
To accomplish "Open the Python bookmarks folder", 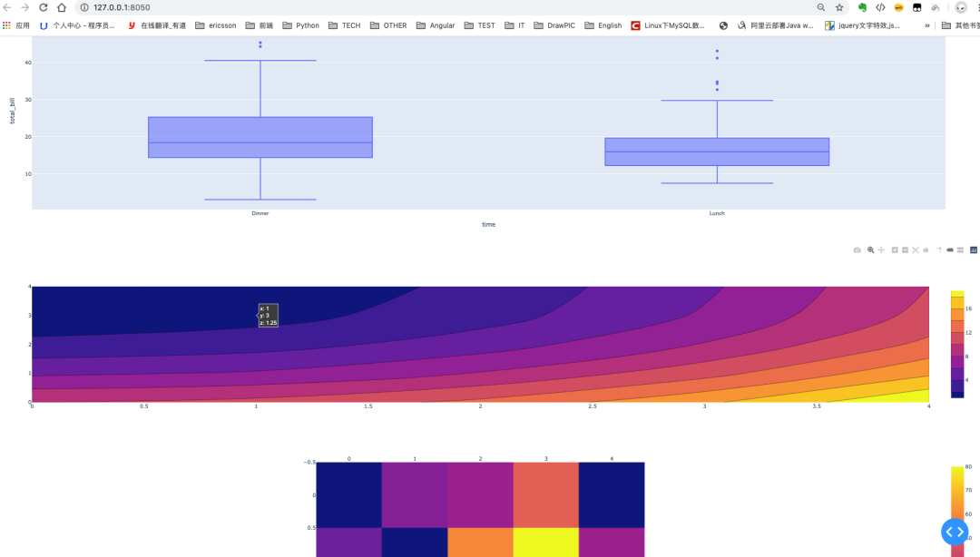I will (x=300, y=25).
